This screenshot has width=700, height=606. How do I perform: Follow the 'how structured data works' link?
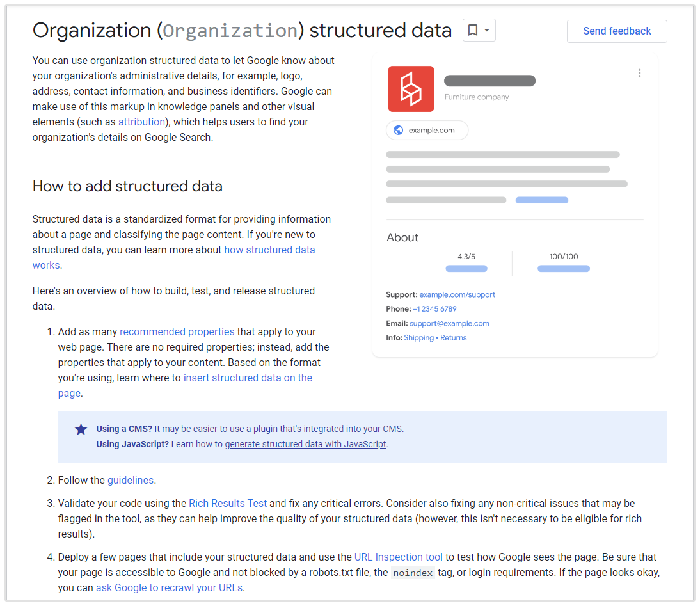pyautogui.click(x=269, y=250)
